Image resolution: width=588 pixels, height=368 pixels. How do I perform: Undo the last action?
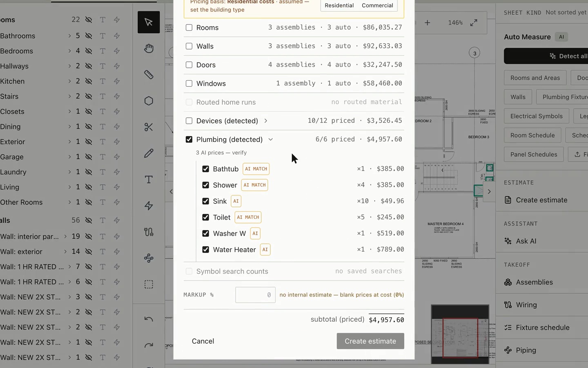tap(149, 319)
